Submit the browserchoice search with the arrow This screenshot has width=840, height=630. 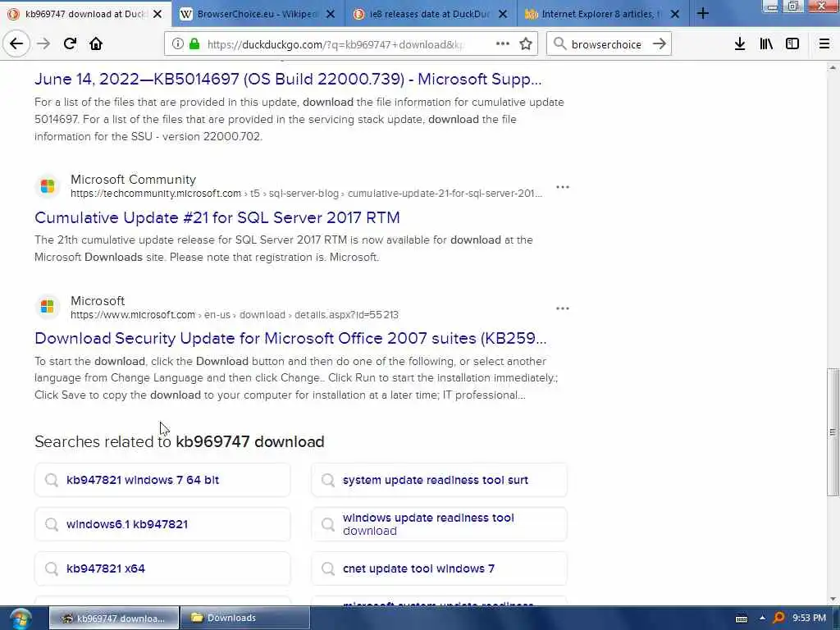(x=659, y=44)
